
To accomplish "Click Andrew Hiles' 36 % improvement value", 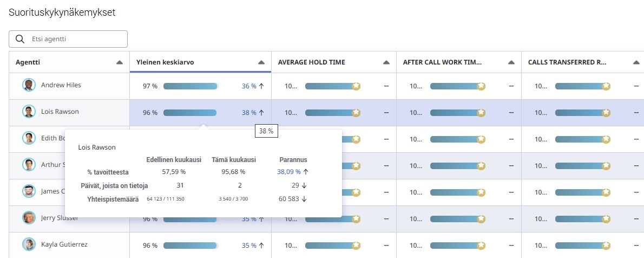I will point(249,86).
